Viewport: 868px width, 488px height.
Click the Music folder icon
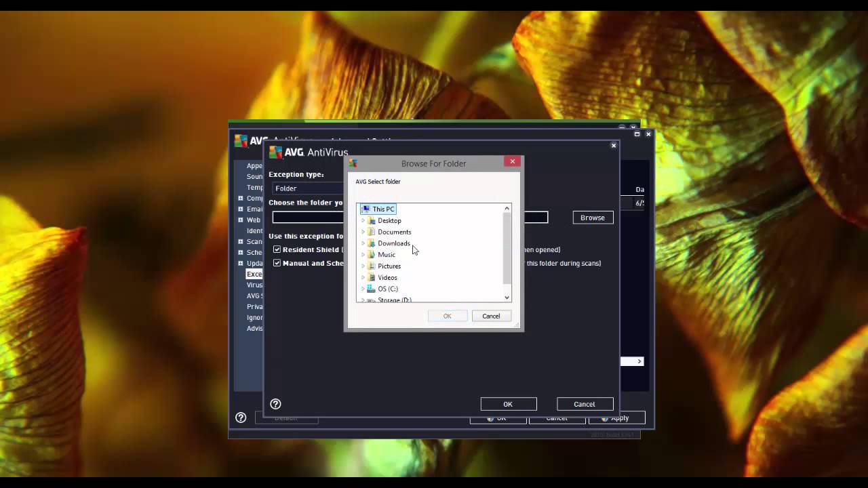click(372, 255)
